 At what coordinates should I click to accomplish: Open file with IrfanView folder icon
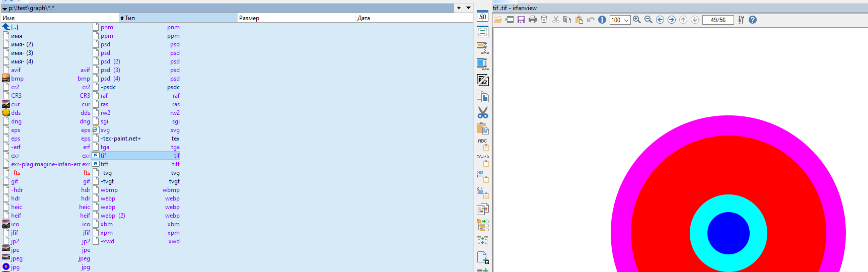pos(497,20)
